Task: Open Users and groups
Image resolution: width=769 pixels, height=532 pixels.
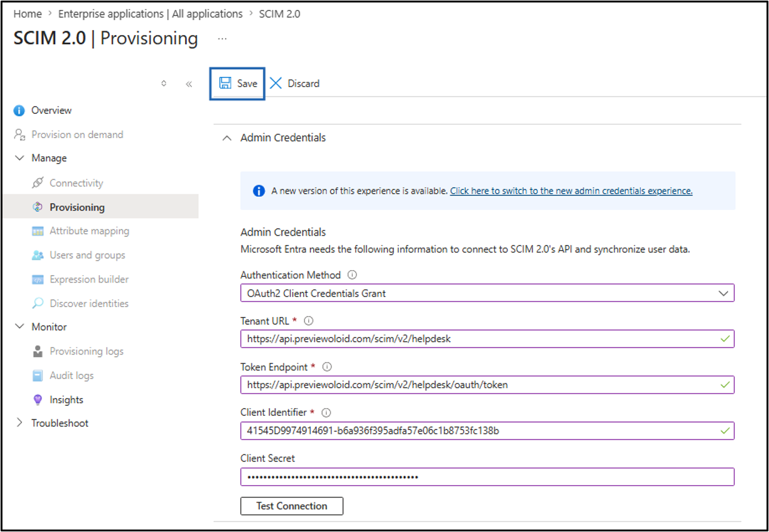Action: pos(88,255)
